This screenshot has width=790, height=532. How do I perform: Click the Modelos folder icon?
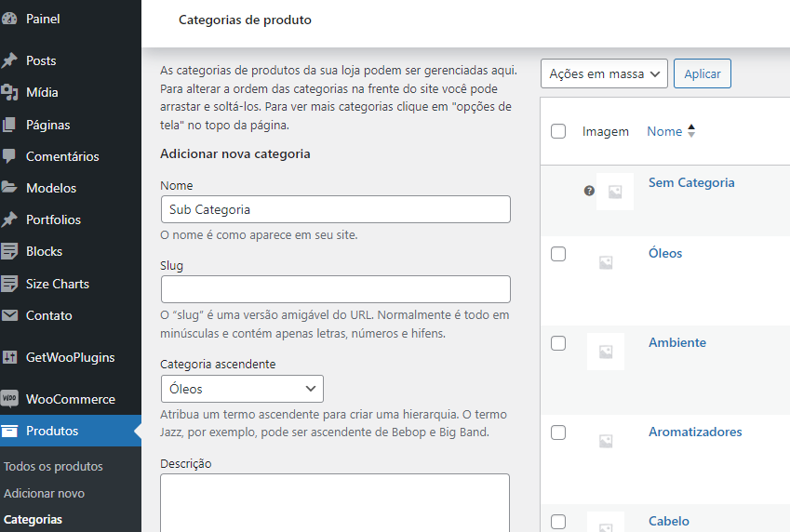coord(10,188)
